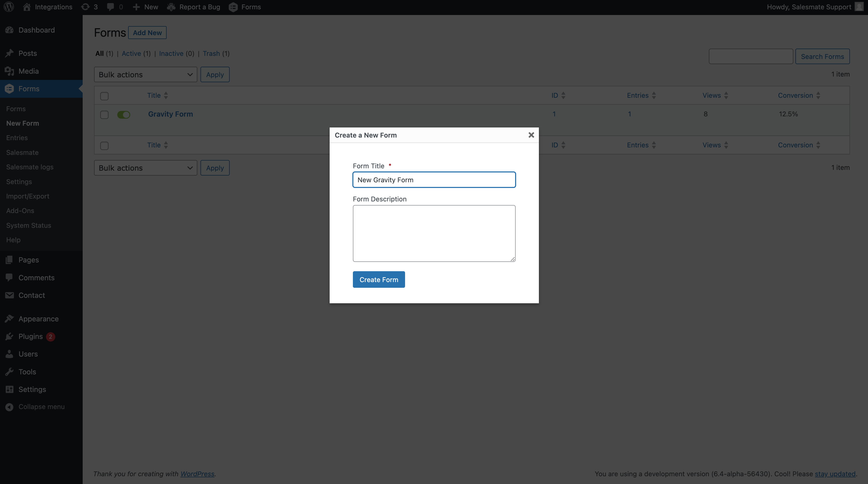The image size is (868, 484).
Task: Open the Salesmate submenu item
Action: (22, 153)
